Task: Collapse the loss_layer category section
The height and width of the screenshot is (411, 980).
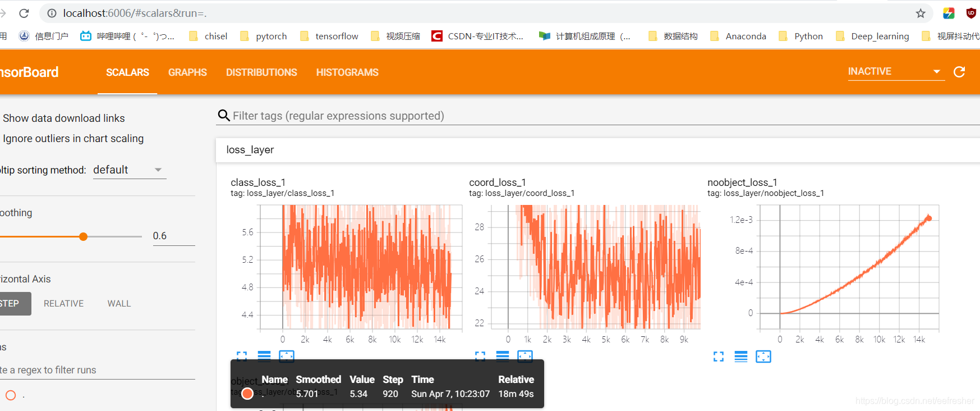Action: tap(597, 150)
